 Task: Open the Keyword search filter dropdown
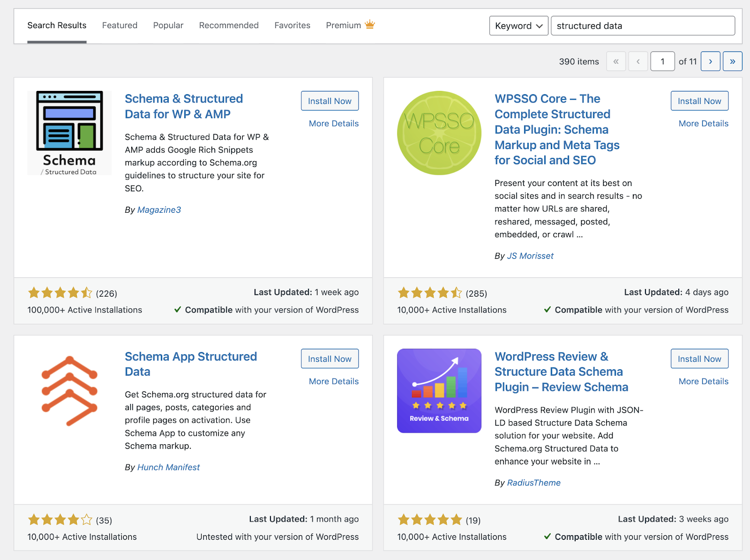click(x=518, y=26)
